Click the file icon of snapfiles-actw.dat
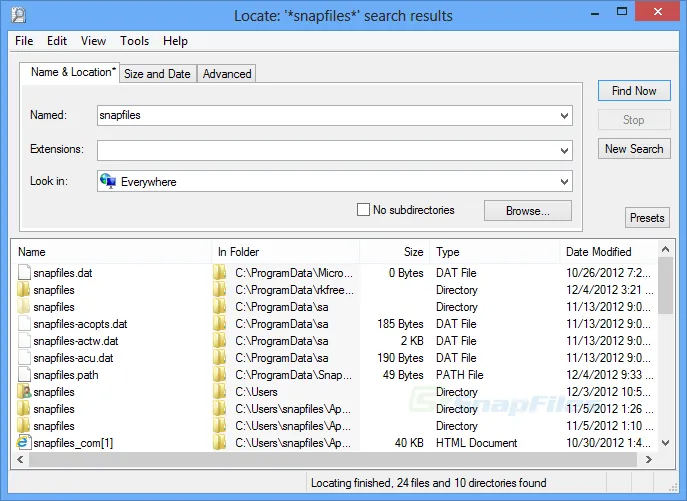This screenshot has width=687, height=501. 24,341
